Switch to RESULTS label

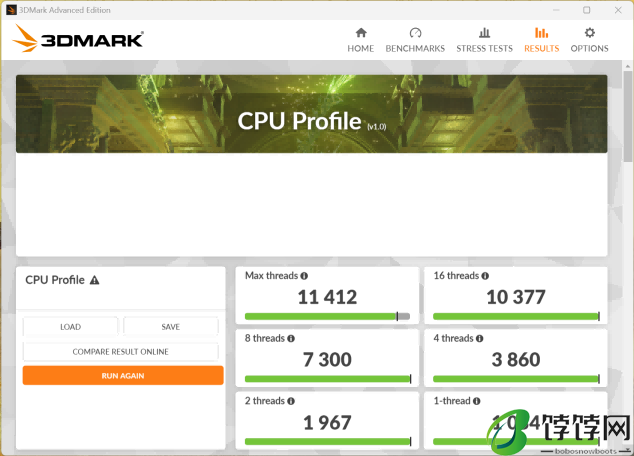(541, 49)
